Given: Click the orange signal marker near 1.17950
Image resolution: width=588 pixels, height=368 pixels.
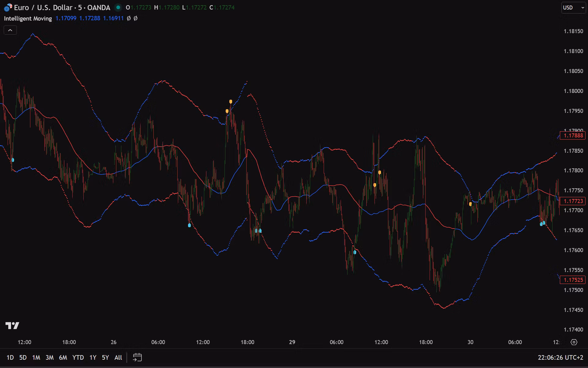Looking at the screenshot, I should point(227,111).
